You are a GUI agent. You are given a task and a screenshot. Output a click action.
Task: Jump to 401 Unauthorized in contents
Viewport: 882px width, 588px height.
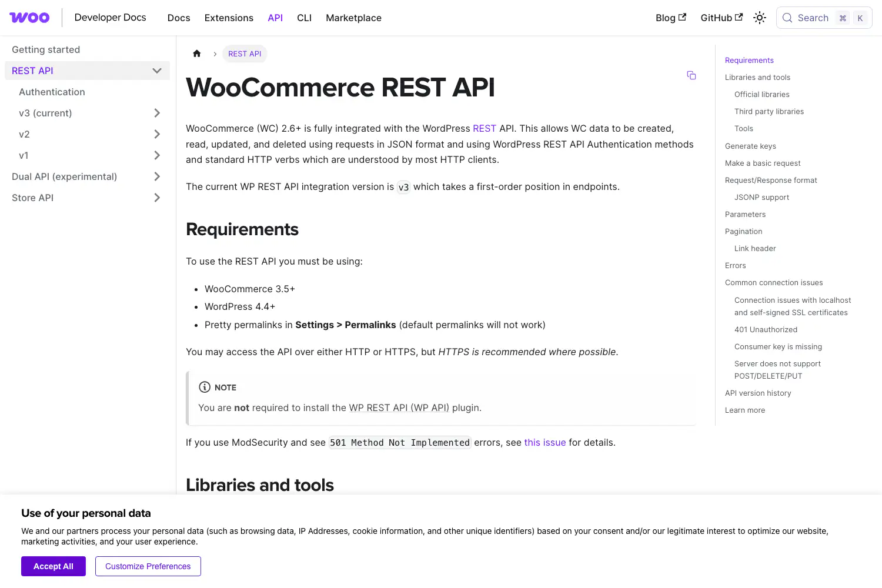pyautogui.click(x=766, y=329)
